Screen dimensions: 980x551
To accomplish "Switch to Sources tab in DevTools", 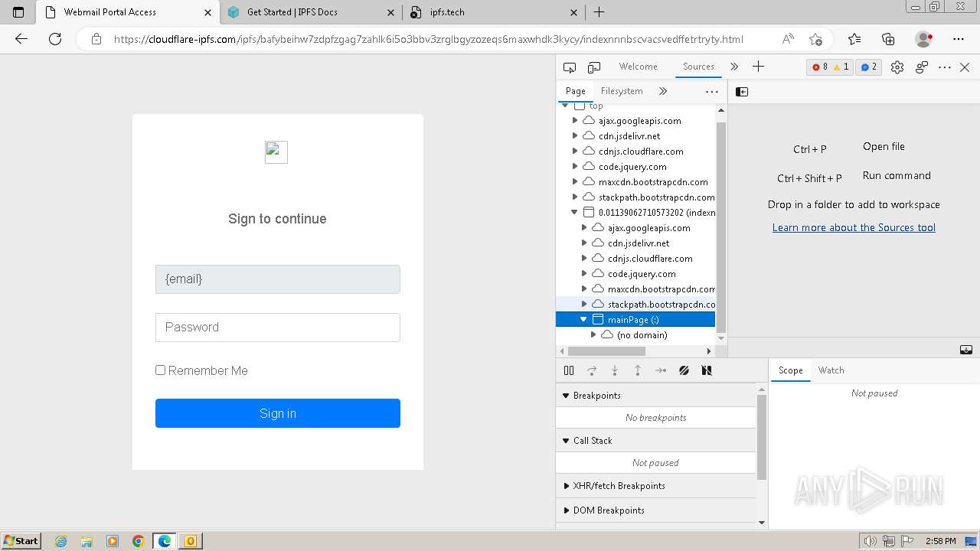I will (x=698, y=67).
